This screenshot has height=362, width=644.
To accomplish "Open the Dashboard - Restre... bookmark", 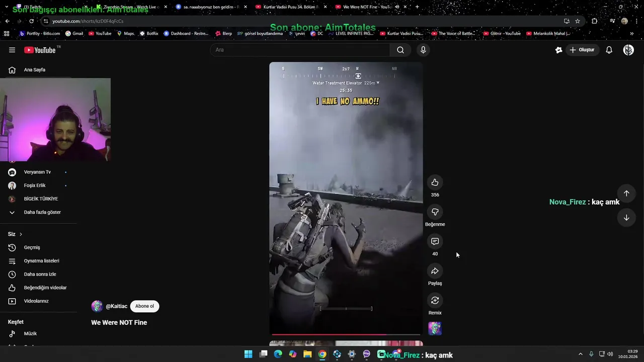I will pyautogui.click(x=186, y=34).
